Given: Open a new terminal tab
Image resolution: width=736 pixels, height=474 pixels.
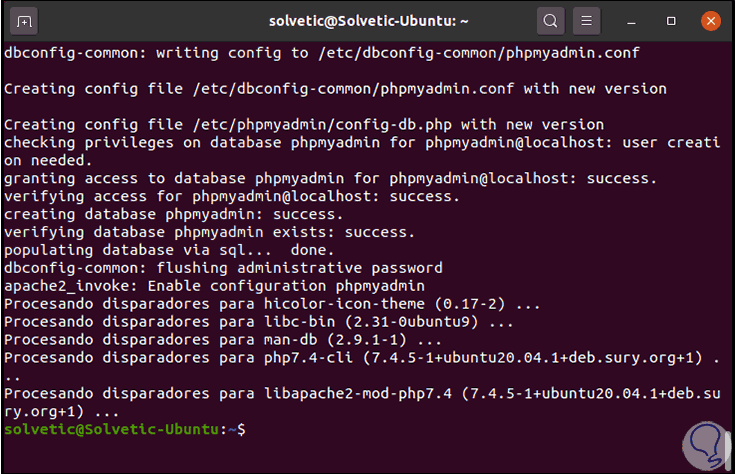Looking at the screenshot, I should [25, 20].
